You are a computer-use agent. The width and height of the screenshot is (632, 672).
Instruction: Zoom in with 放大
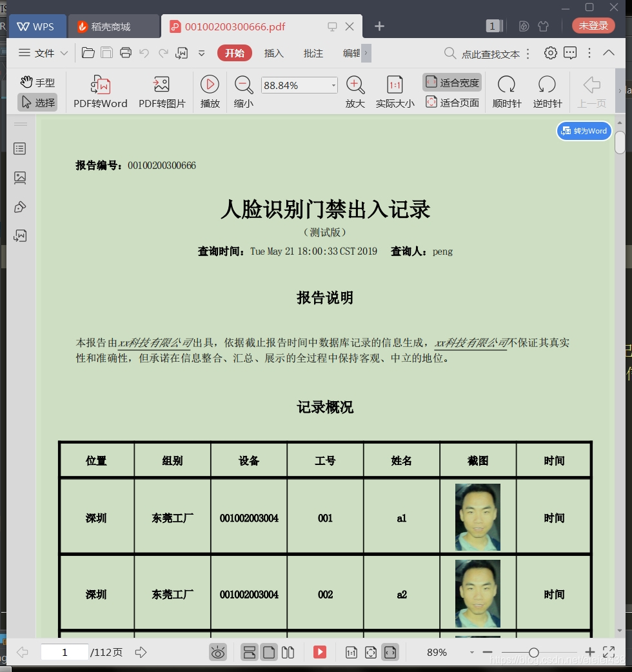tap(355, 92)
